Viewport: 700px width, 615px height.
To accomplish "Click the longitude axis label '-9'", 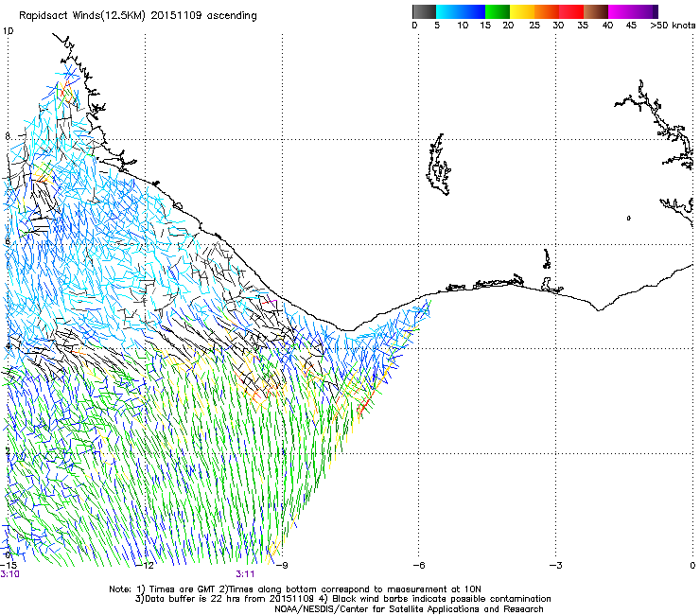I will point(282,566).
